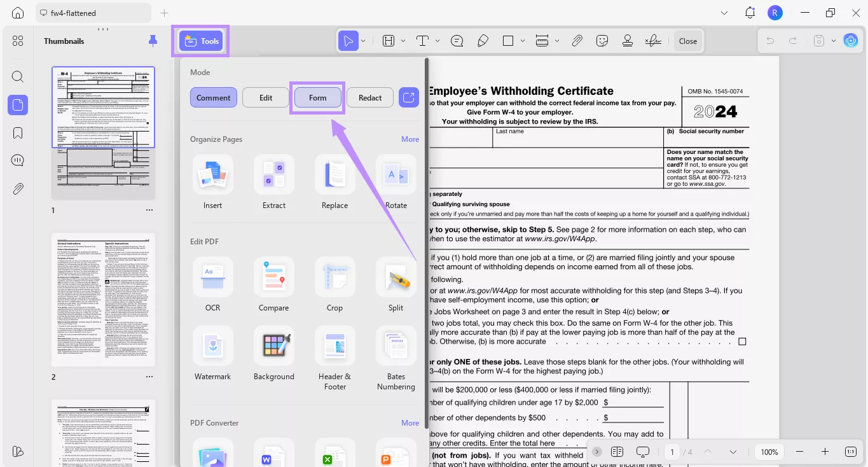This screenshot has width=868, height=467.
Task: Open the zoom level dropdown showing 100%
Action: [x=769, y=452]
